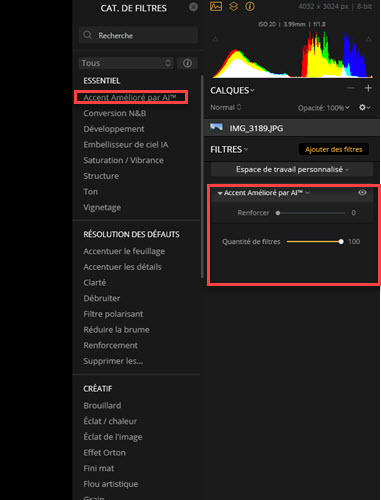
Task: Select the Clarté filter
Action: tap(95, 283)
